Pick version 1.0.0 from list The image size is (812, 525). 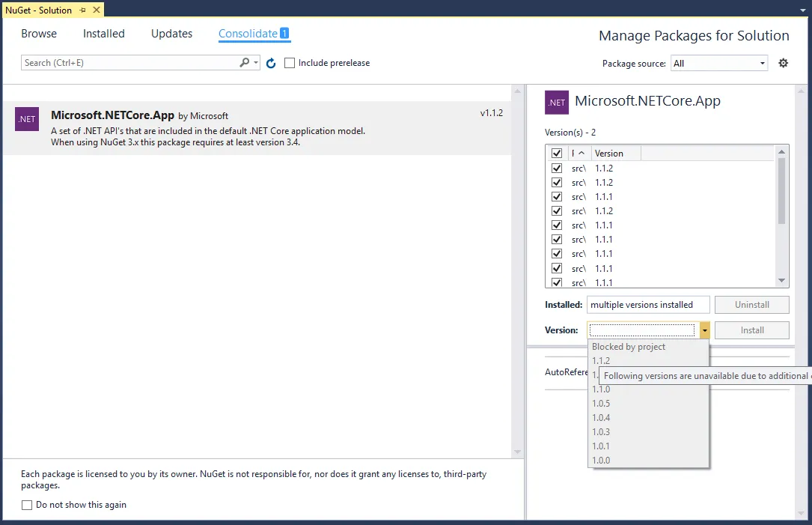(648, 460)
